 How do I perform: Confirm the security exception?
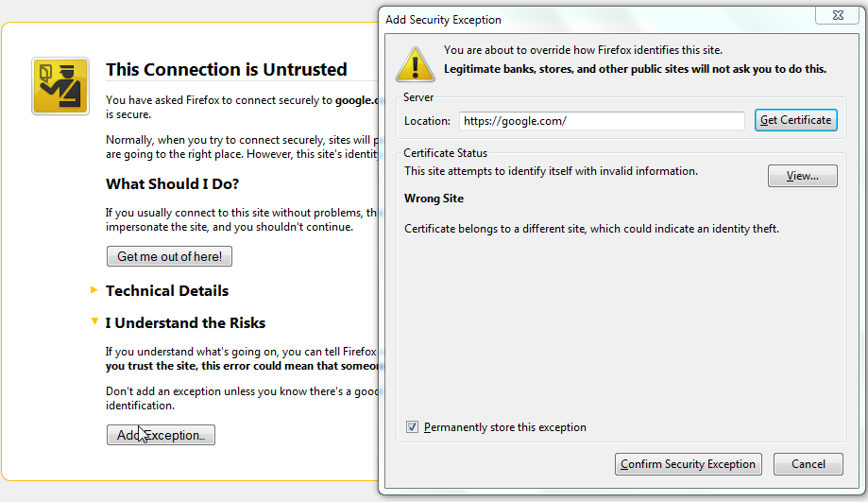pos(689,464)
